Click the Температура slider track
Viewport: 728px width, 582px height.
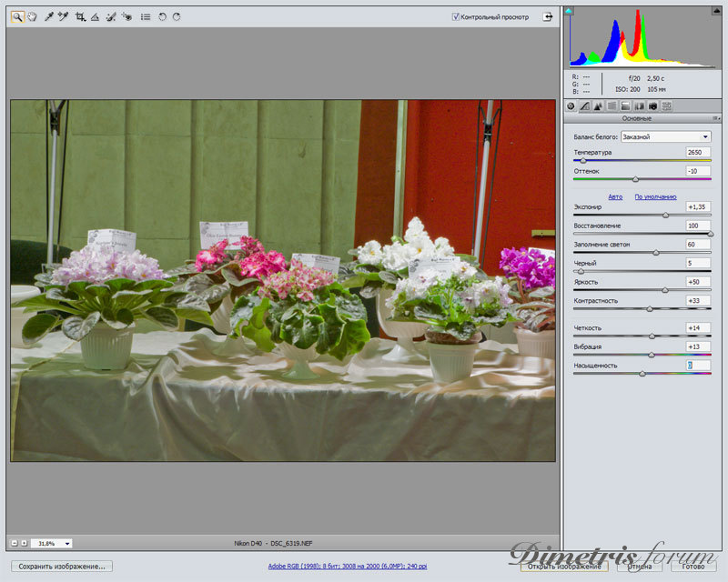[x=642, y=161]
